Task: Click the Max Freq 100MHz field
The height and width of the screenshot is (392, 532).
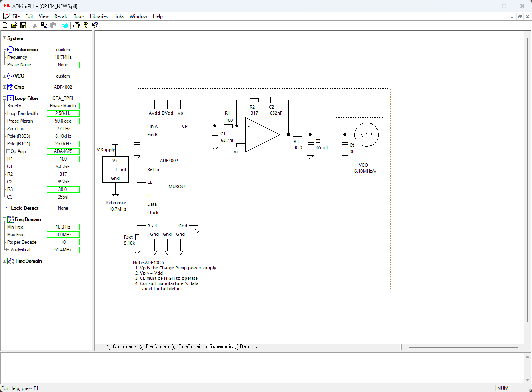Action: point(63,235)
